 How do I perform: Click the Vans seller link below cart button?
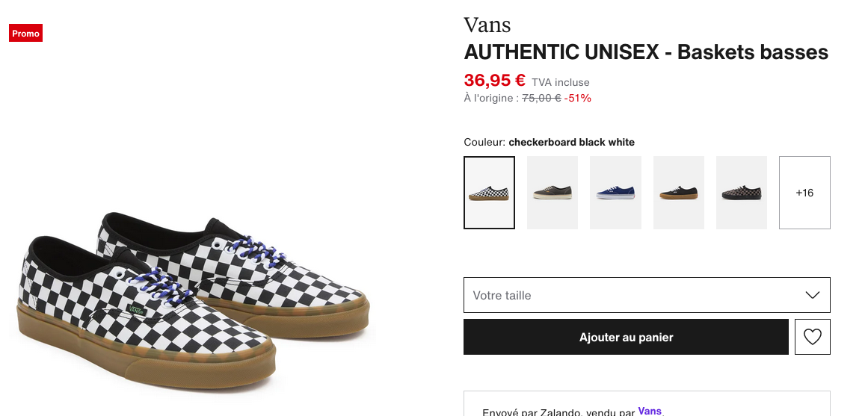pos(650,411)
